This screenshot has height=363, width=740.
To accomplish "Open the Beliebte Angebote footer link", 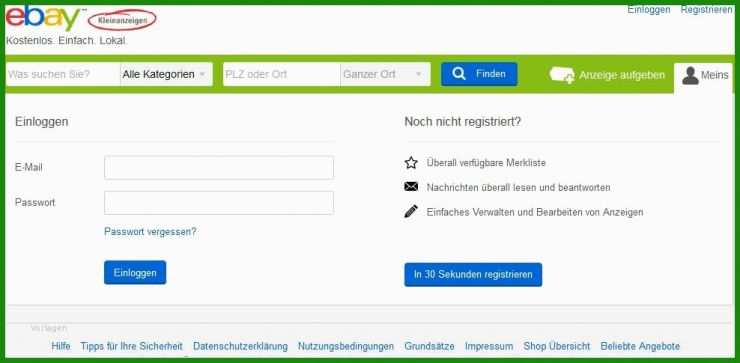I will point(640,346).
